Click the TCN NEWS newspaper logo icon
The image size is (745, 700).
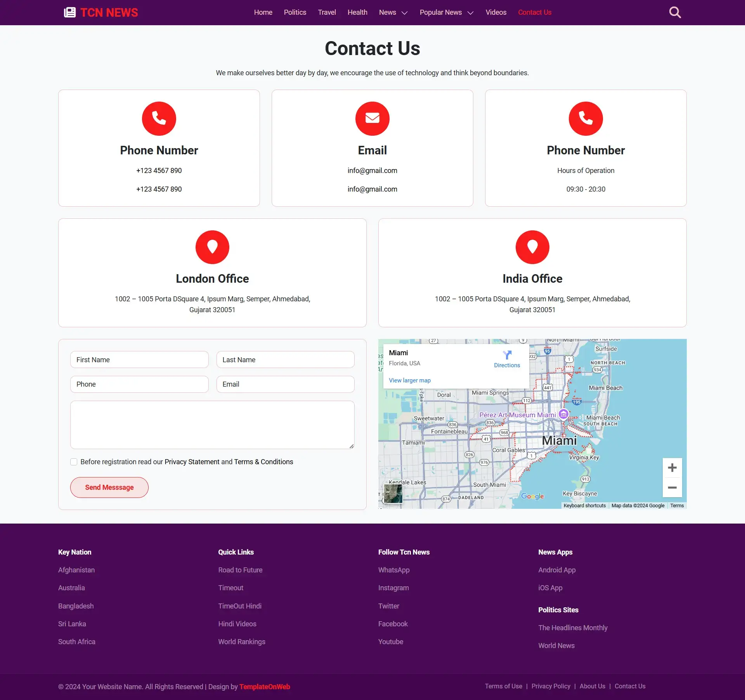point(69,12)
